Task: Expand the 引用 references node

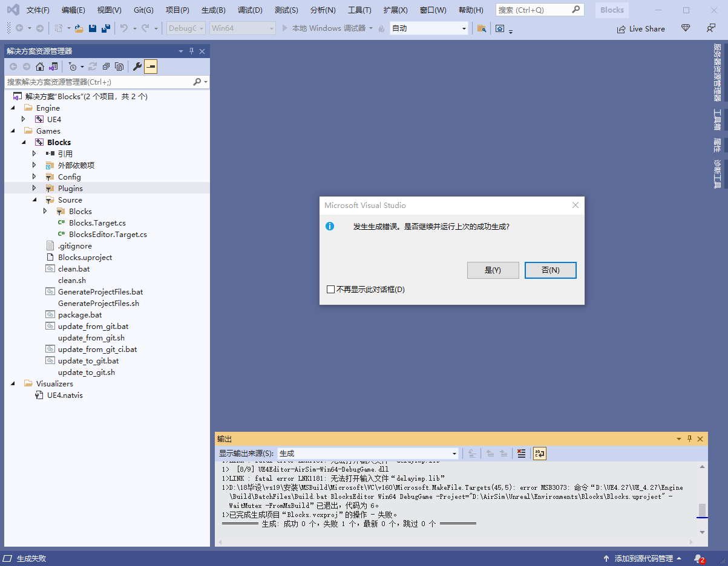Action: click(x=34, y=154)
